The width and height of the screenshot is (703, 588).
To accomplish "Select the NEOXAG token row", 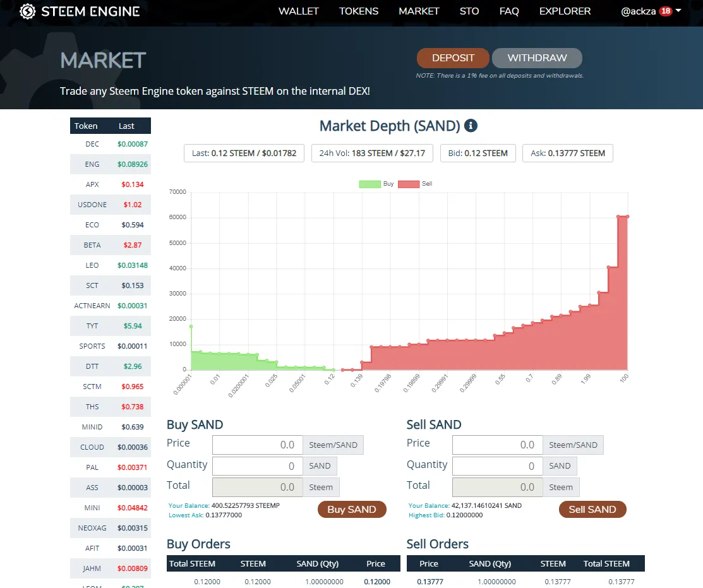I will pyautogui.click(x=111, y=527).
